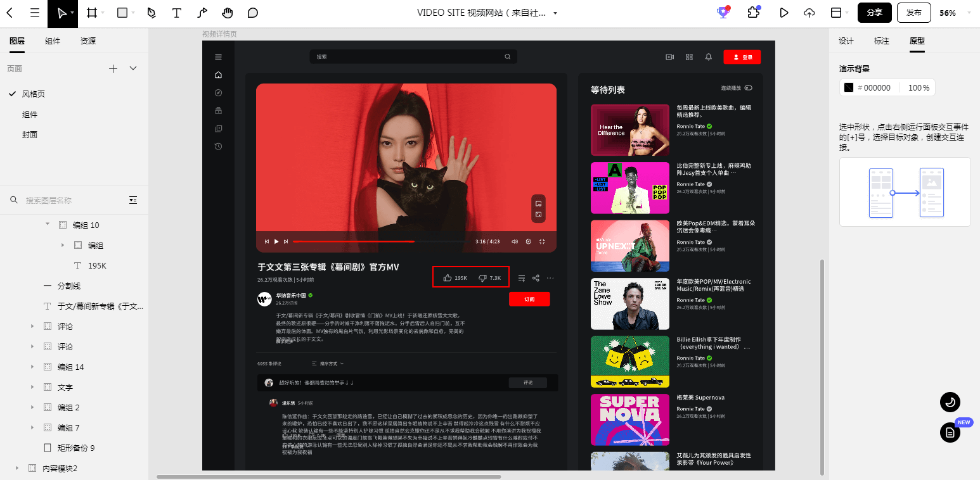Image resolution: width=980 pixels, height=480 pixels.
Task: Switch to the 资源 tab
Action: coord(88,41)
